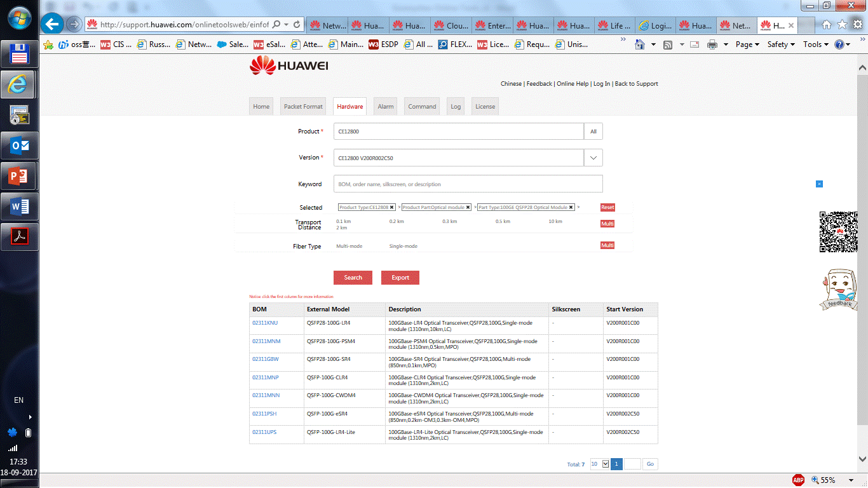
Task: Open the Command tab
Action: [x=422, y=106]
